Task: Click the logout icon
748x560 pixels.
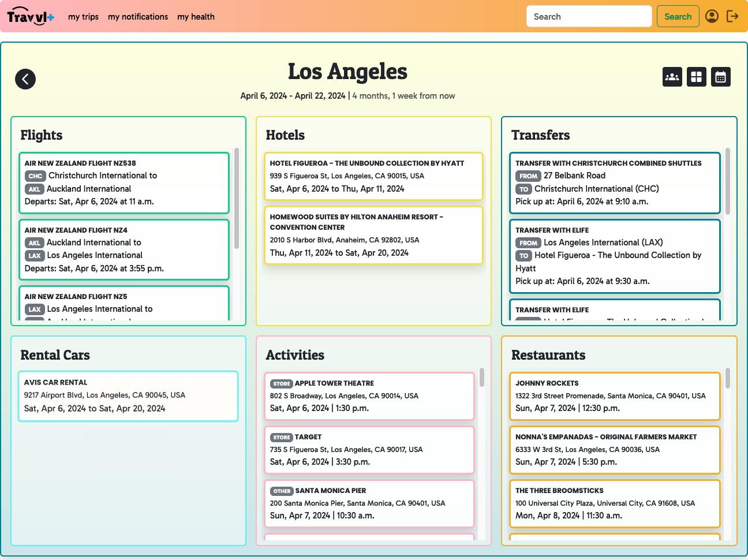Action: 732,16
